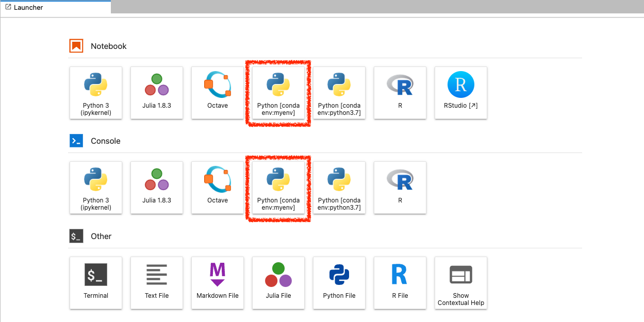The width and height of the screenshot is (644, 322).
Task: Open console using conda env:python3.7
Action: [x=339, y=188]
